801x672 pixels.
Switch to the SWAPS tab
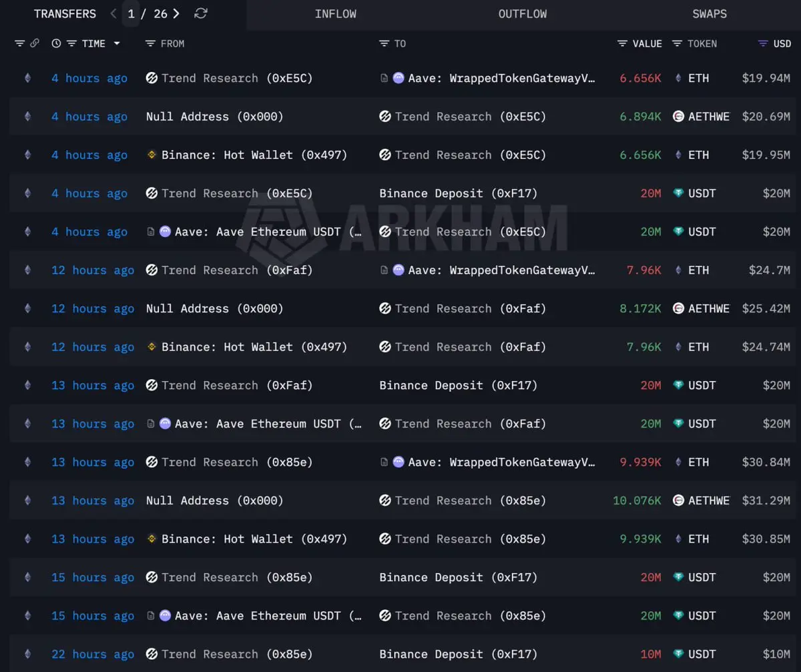pyautogui.click(x=710, y=14)
